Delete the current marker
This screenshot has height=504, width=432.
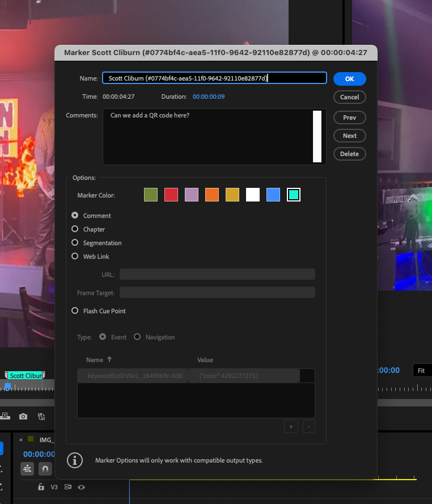349,154
